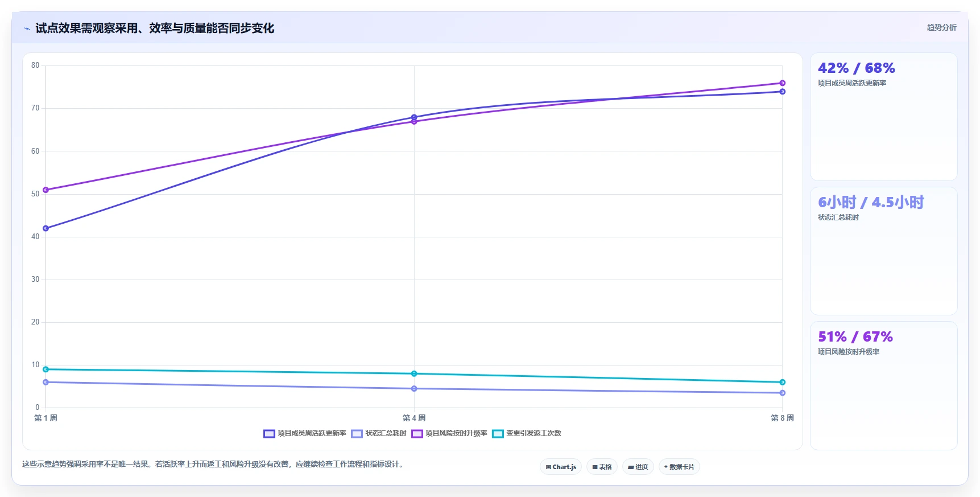
Task: Select week 8 point of 项目成员周活跃更新率 at 74
Action: 782,92
